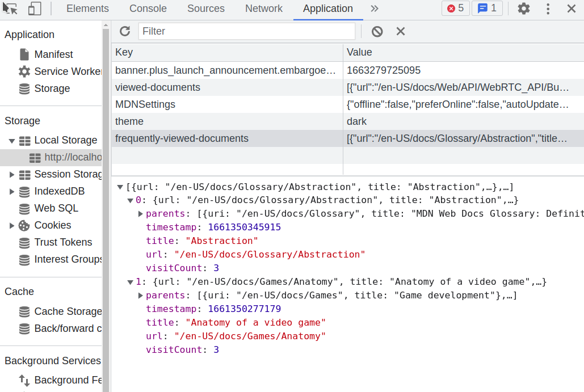
Task: Collapse the Local Storage tree arrow
Action: [11, 141]
